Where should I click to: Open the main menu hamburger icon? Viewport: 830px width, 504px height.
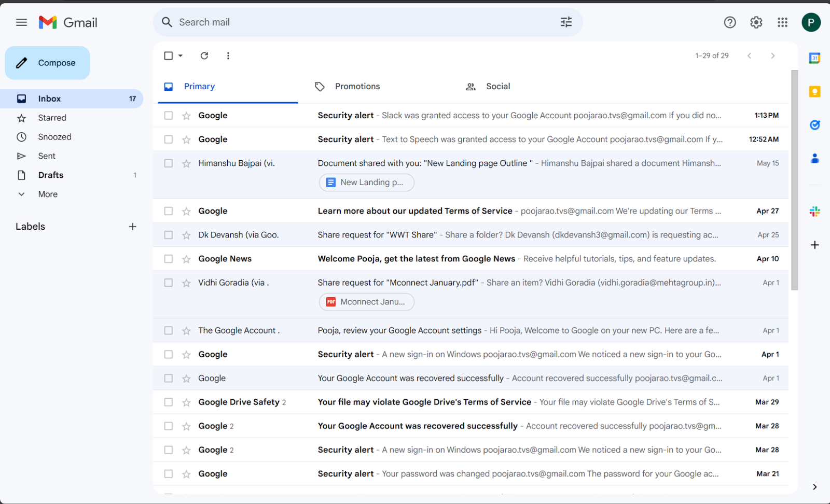(21, 22)
